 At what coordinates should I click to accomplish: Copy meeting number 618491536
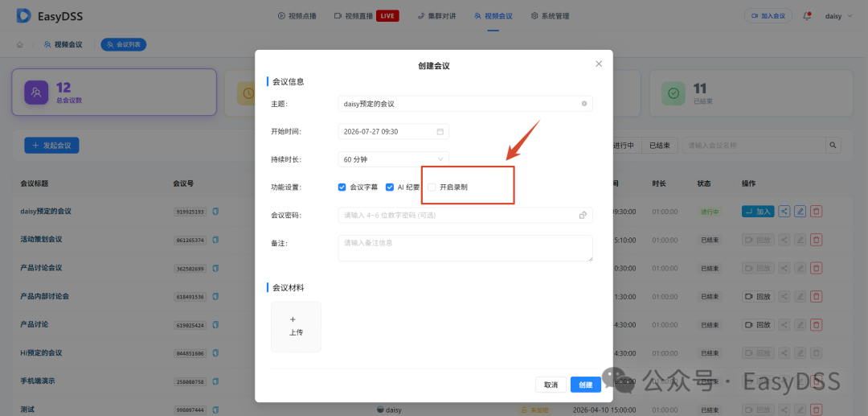pos(216,296)
